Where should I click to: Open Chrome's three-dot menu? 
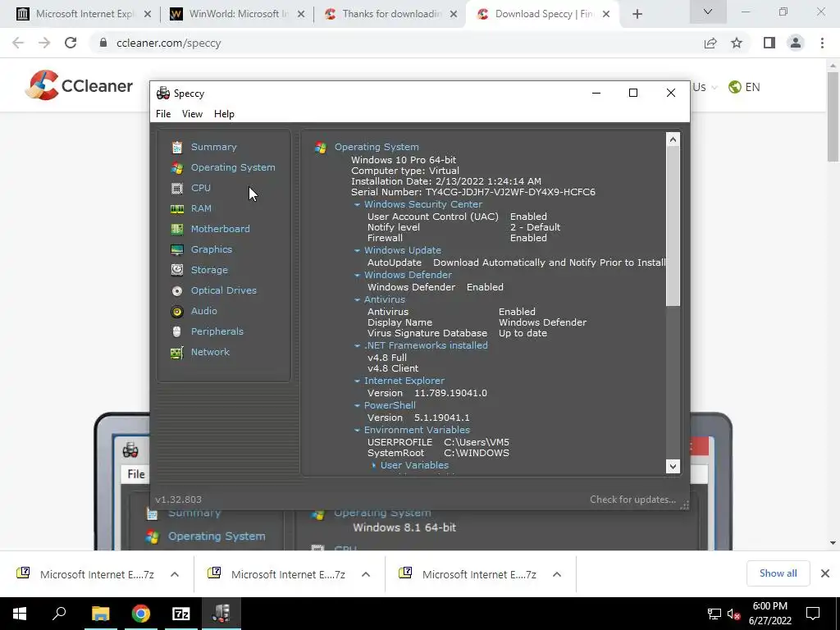[822, 43]
